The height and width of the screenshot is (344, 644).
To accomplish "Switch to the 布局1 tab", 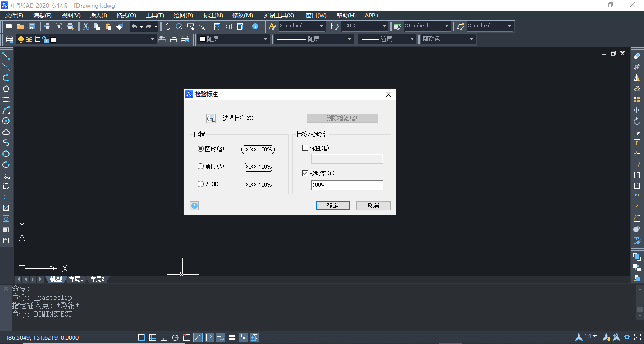I will point(76,279).
